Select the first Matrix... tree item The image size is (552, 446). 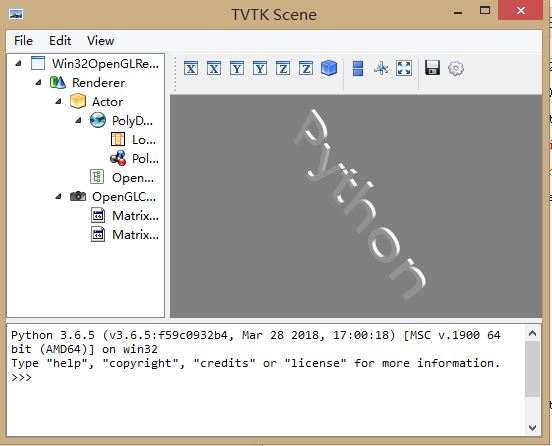point(136,216)
